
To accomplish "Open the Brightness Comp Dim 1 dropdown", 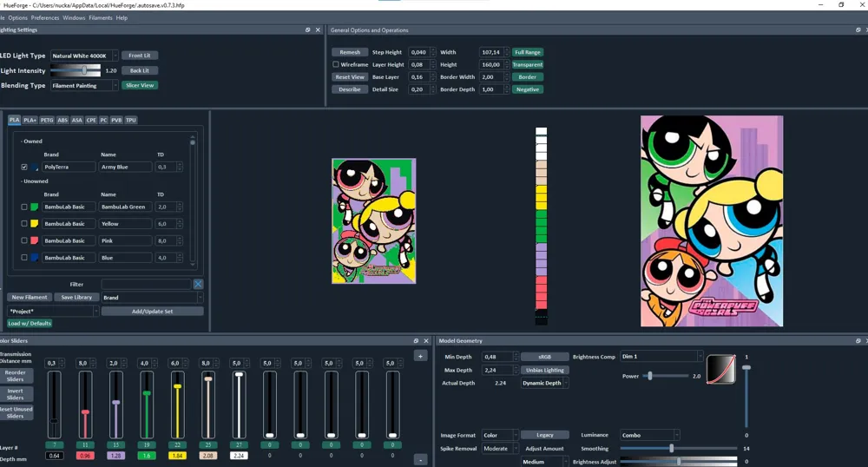I will pyautogui.click(x=661, y=357).
